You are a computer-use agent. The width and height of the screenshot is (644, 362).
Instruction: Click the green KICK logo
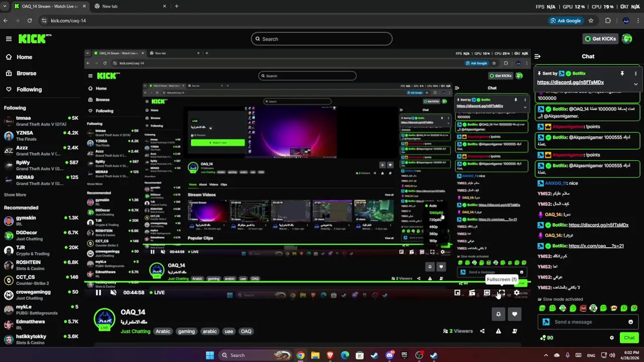tap(35, 39)
